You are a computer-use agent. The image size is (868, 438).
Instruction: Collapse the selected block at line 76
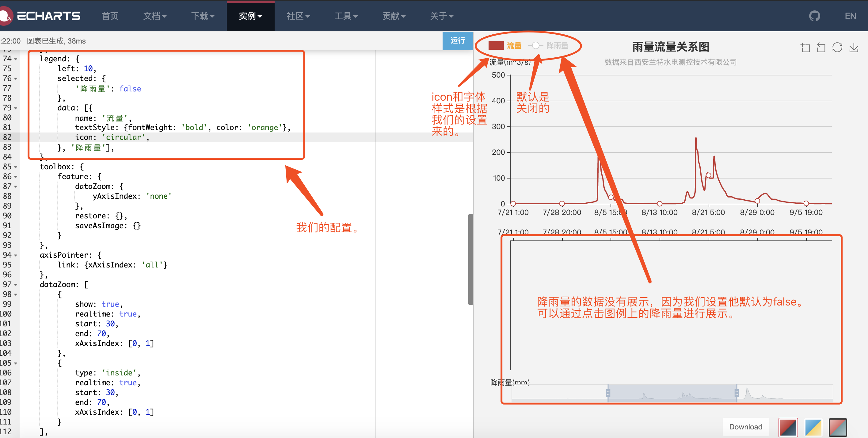coord(16,79)
